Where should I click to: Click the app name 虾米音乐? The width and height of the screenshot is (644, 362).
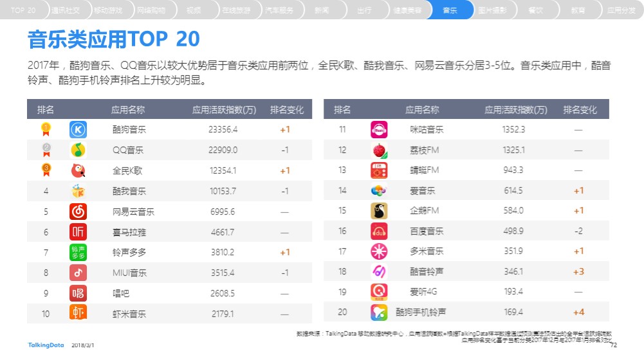pos(129,314)
